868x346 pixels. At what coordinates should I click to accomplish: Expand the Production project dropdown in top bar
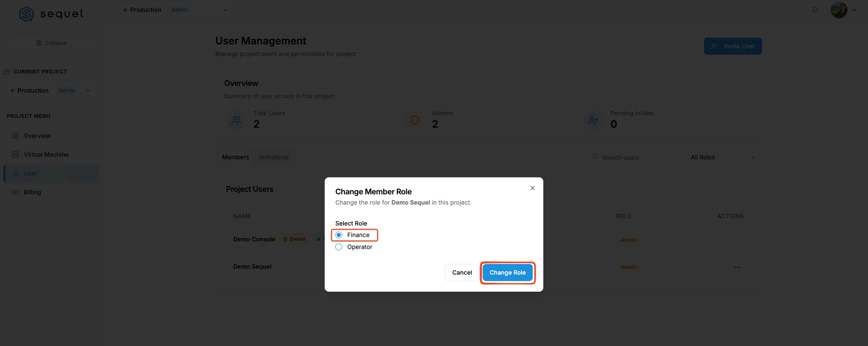[x=225, y=10]
